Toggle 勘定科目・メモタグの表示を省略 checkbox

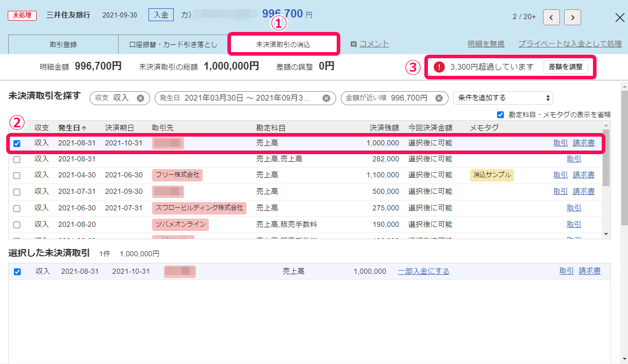500,114
